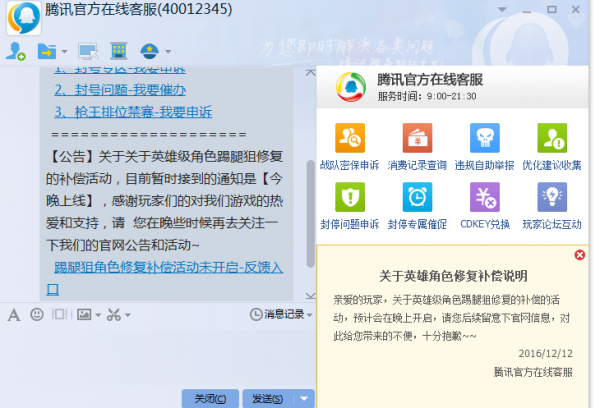Expand the send options arrow beside 发送
This screenshot has height=408, width=600.
304,399
